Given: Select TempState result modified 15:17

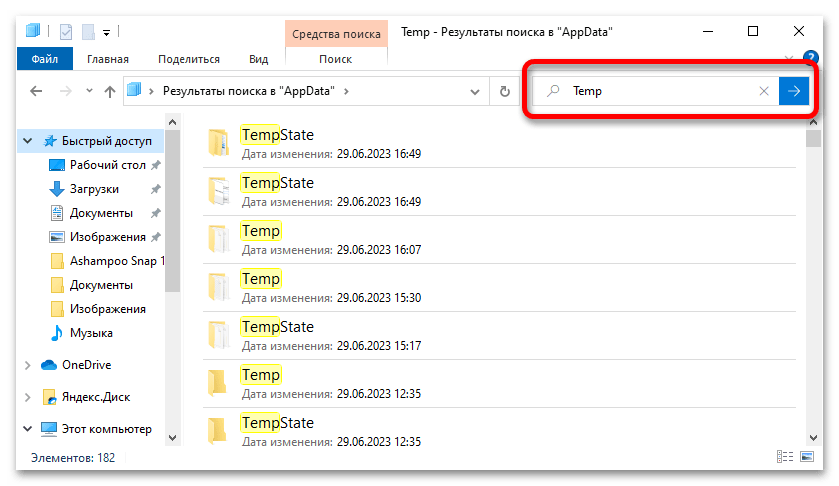Looking at the screenshot, I should point(499,335).
